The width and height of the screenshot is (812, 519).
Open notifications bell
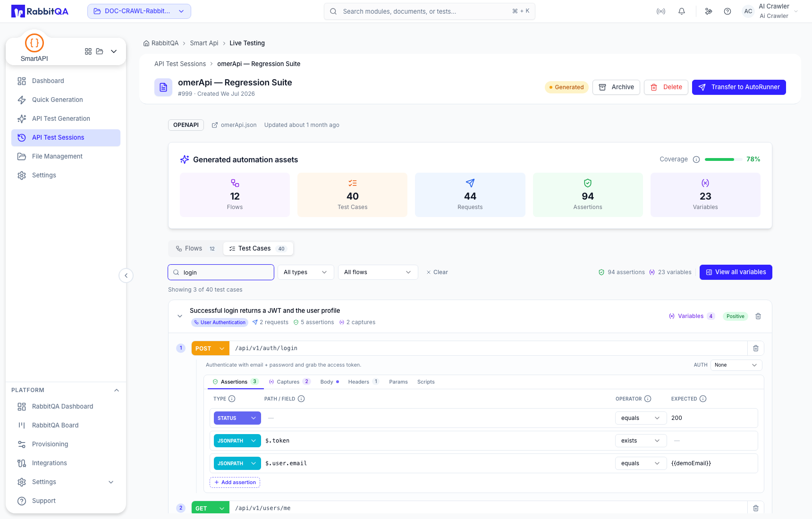[682, 11]
